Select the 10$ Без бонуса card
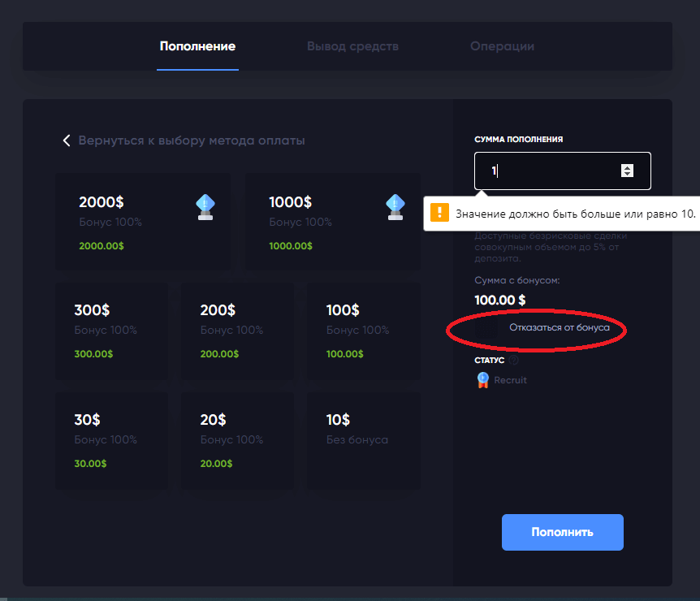 click(364, 440)
